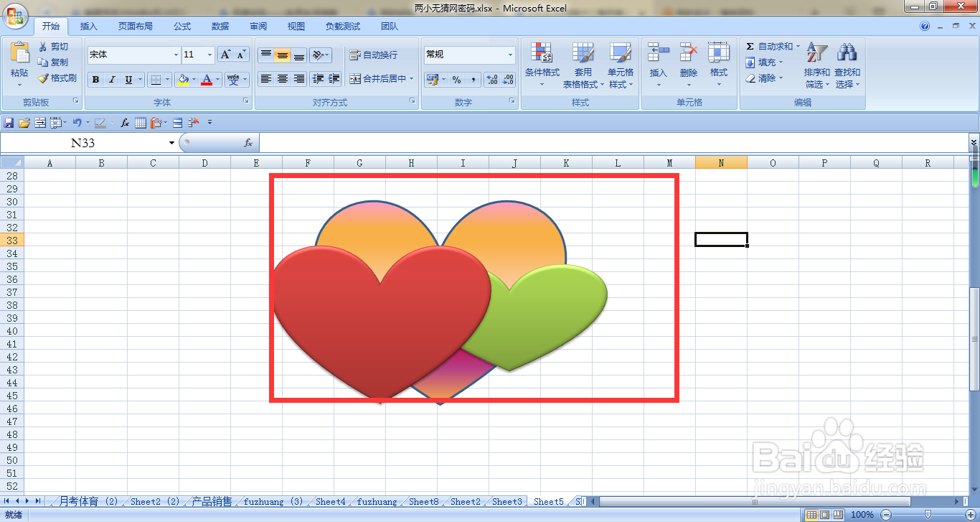Open Cell Styles (单元格样式)
Image resolution: width=980 pixels, height=522 pixels.
[621, 65]
